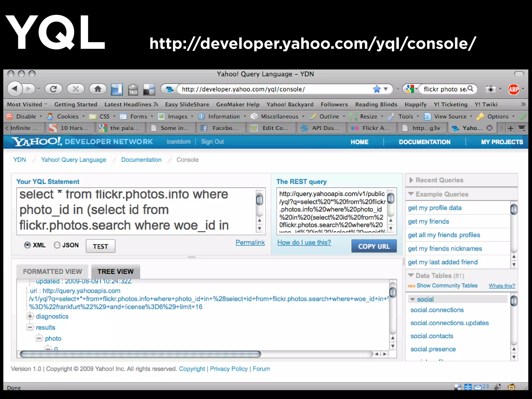Open a new tab with plus icon

(x=510, y=128)
